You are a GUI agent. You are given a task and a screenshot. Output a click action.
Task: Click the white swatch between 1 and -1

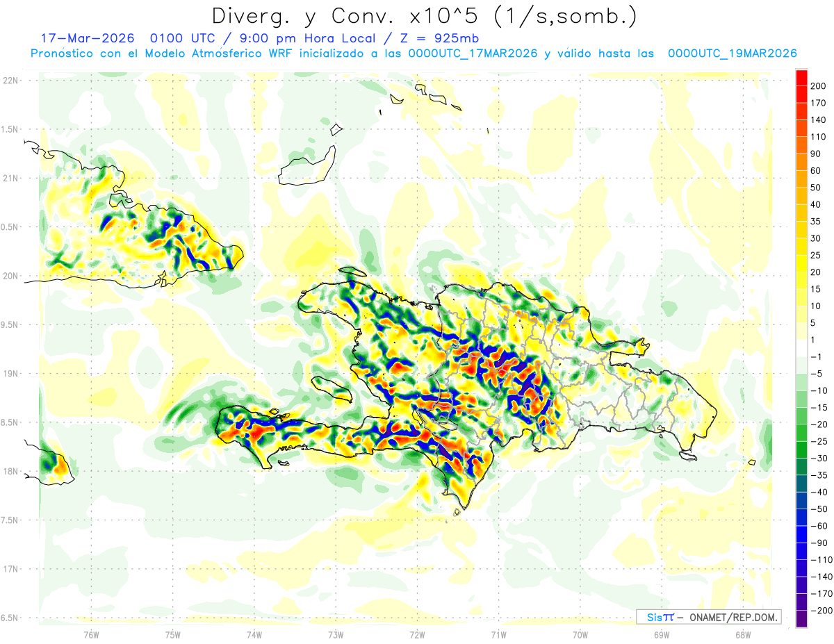(801, 348)
